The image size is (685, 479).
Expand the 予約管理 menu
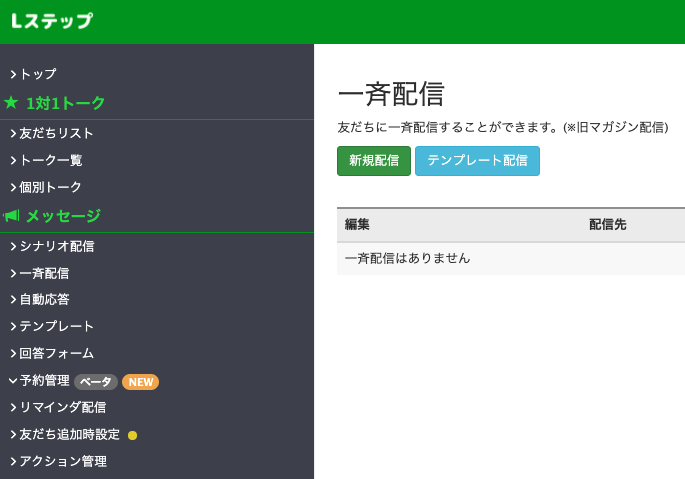[x=45, y=380]
